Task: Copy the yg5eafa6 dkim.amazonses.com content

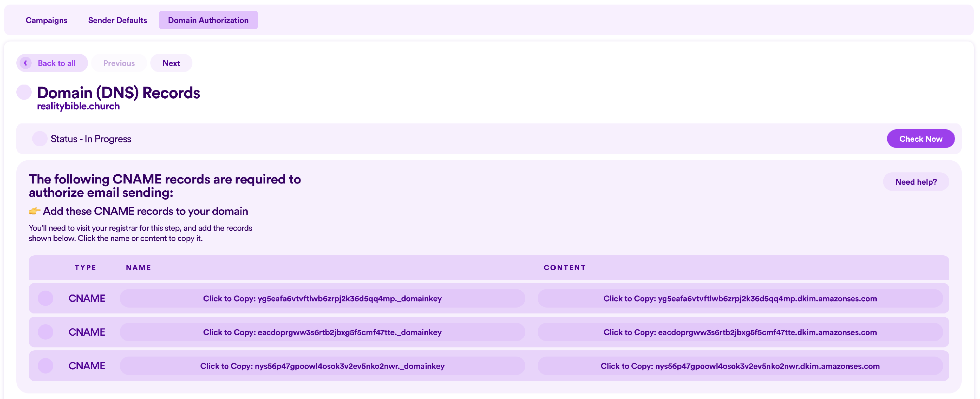Action: coord(740,298)
